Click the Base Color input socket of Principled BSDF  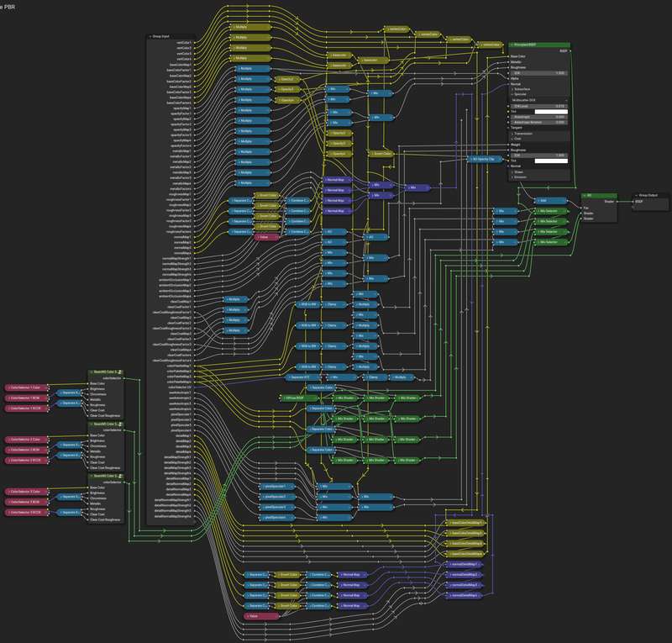tap(508, 56)
